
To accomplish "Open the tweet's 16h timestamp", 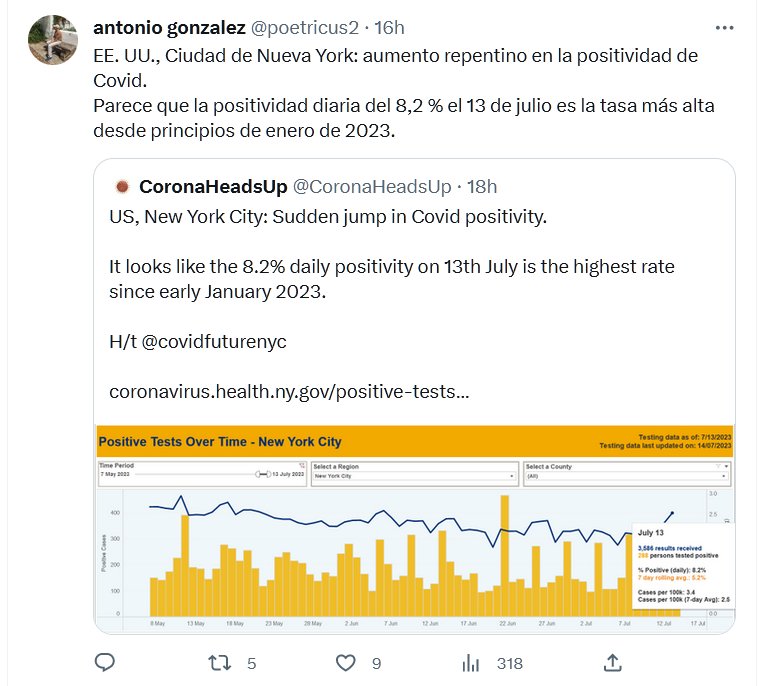I will point(387,26).
